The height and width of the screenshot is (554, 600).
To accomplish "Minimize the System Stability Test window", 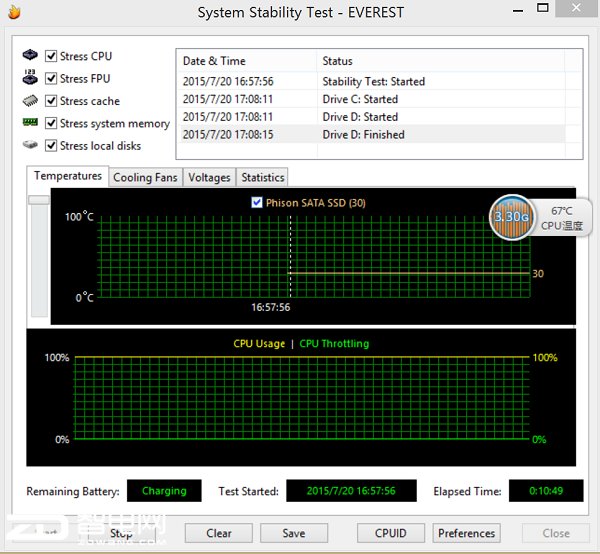I will pyautogui.click(x=518, y=10).
